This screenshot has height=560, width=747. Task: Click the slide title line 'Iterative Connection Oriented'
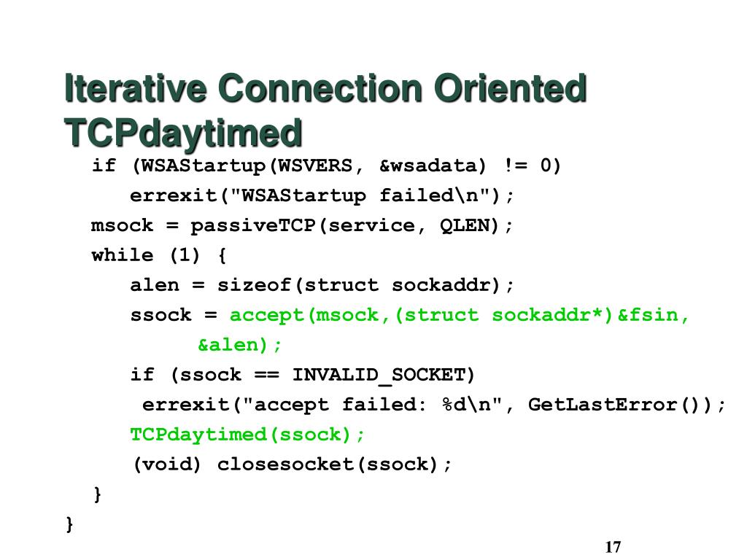pos(325,88)
